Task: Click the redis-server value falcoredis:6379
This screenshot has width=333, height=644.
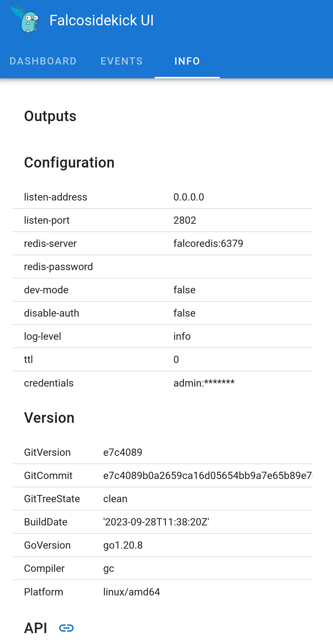Action: click(208, 243)
